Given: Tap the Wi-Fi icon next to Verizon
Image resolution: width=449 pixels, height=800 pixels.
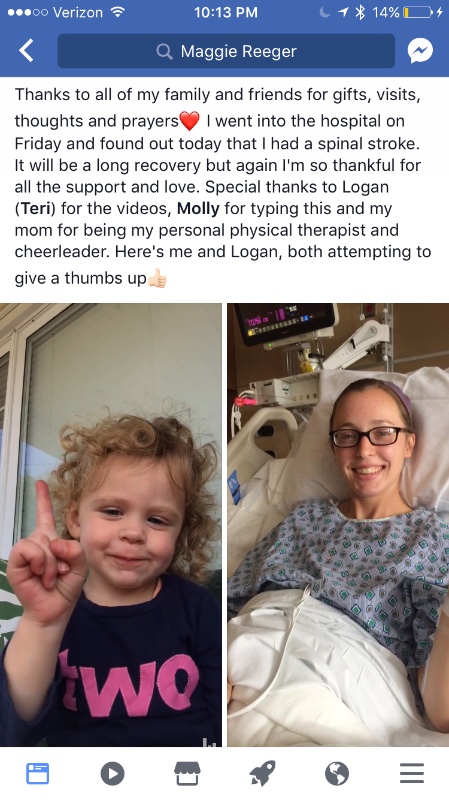Looking at the screenshot, I should click(117, 12).
